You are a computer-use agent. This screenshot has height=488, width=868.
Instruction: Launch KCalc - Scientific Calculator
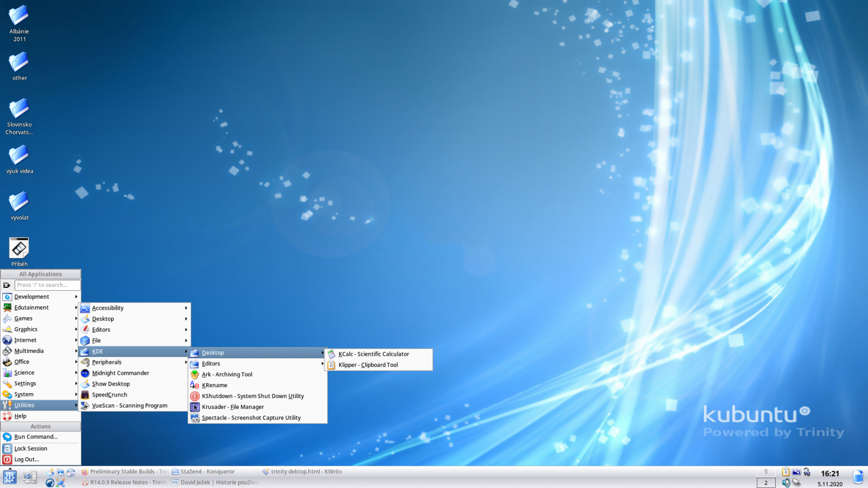[373, 354]
